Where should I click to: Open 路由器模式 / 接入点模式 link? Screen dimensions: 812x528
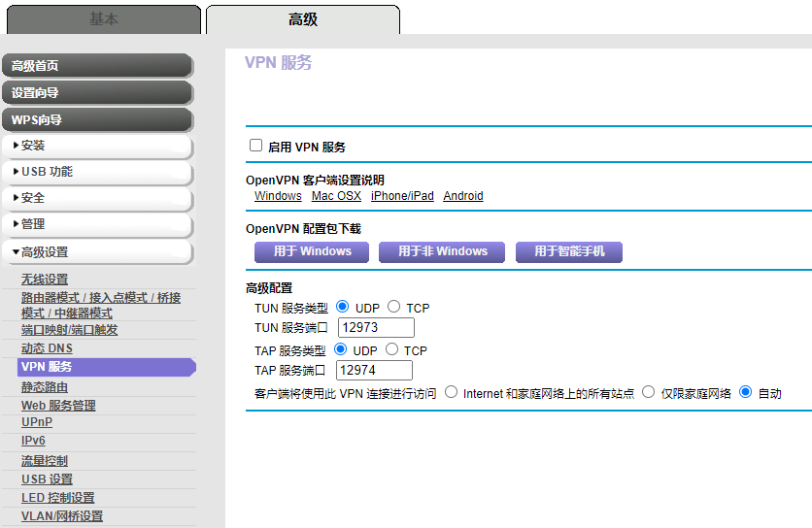coord(101,306)
